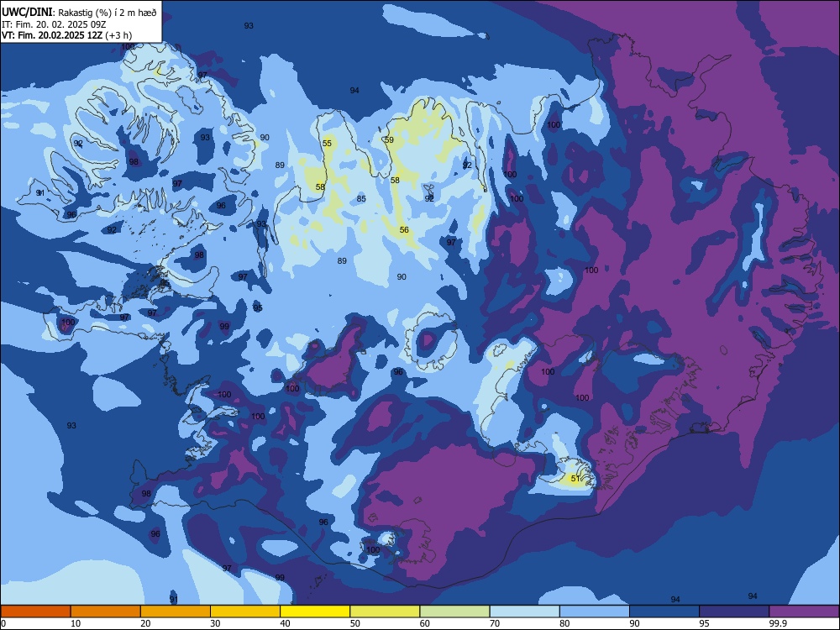The height and width of the screenshot is (630, 840).
Task: Choose the light green 60–70 legend swatch
Action: (454, 612)
